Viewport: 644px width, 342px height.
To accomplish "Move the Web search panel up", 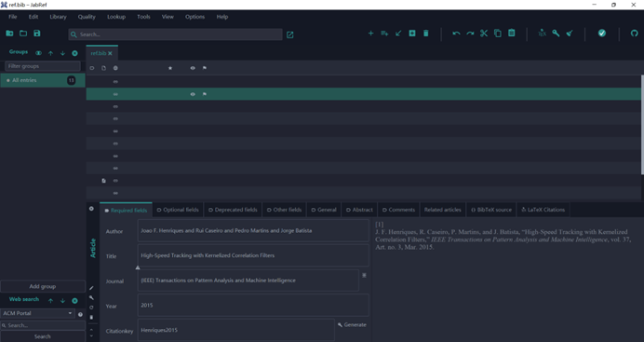I will click(x=50, y=300).
